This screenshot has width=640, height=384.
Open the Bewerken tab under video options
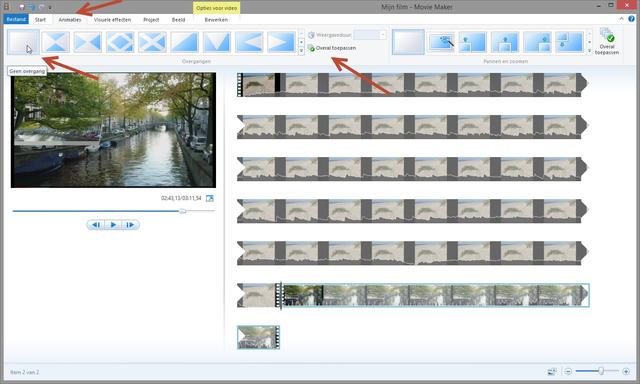pos(216,19)
